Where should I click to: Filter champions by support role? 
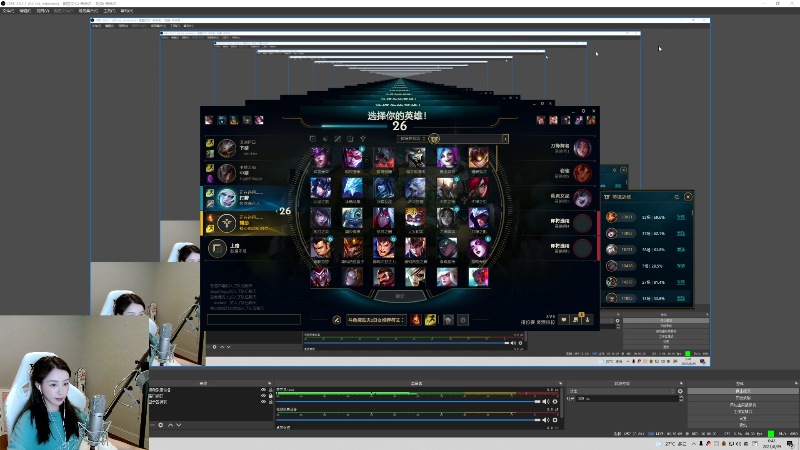pyautogui.click(x=363, y=139)
